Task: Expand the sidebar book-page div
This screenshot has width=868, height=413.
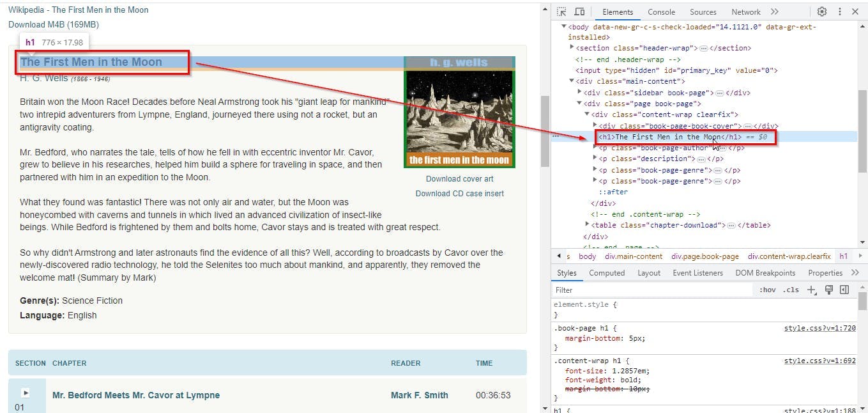Action: click(580, 92)
